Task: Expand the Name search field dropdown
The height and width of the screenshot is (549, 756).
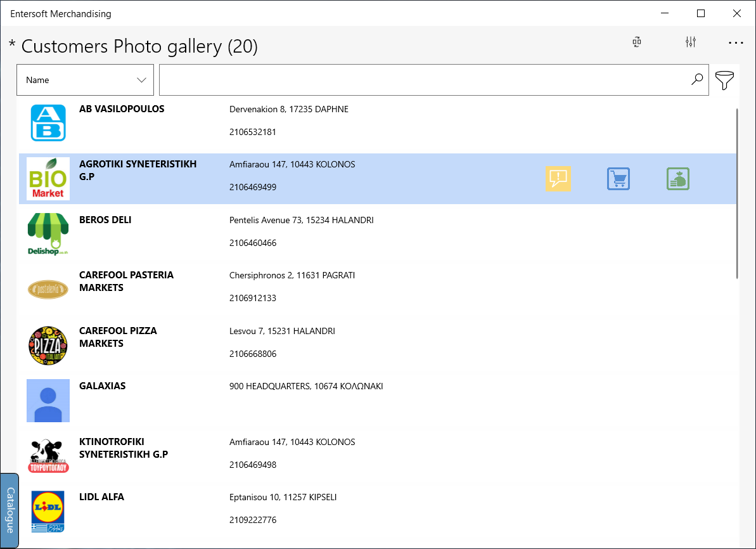Action: [86, 80]
